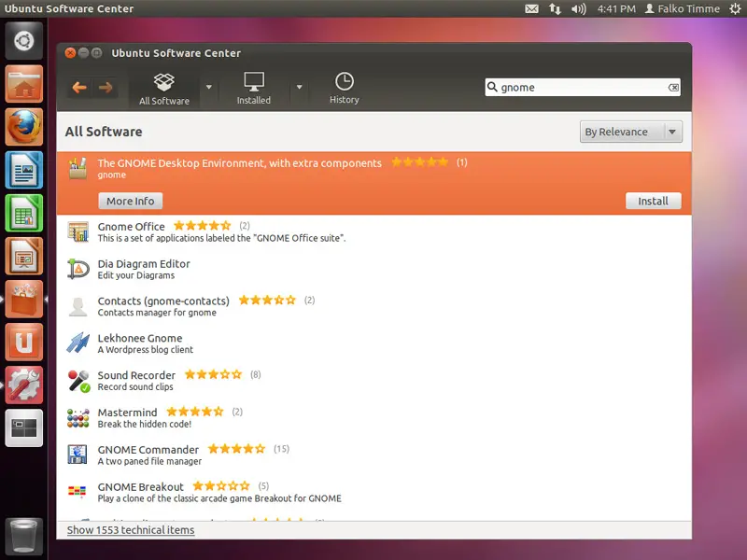Open the Dash home from the launcher
Image resolution: width=747 pixels, height=560 pixels.
point(24,41)
